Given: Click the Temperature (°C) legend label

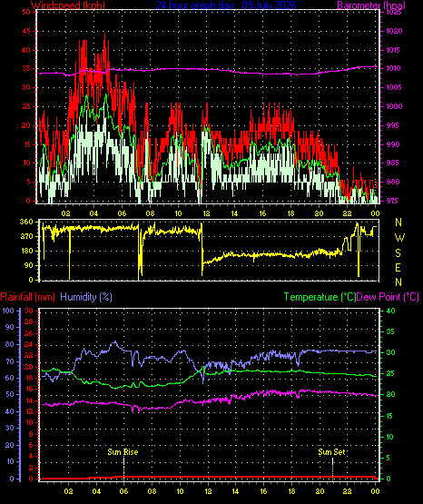Looking at the screenshot, I should pos(320,297).
